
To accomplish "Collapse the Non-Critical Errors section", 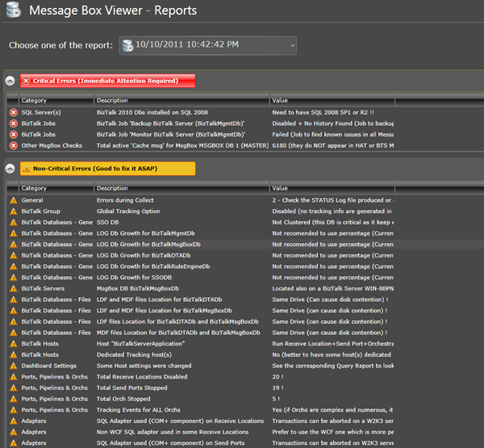I will [10, 169].
